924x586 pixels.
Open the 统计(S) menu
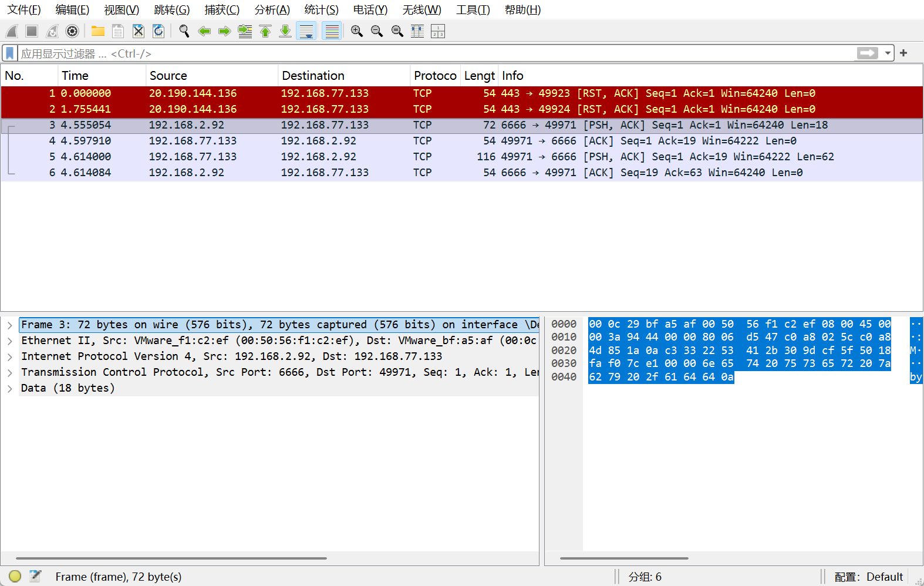click(x=322, y=10)
